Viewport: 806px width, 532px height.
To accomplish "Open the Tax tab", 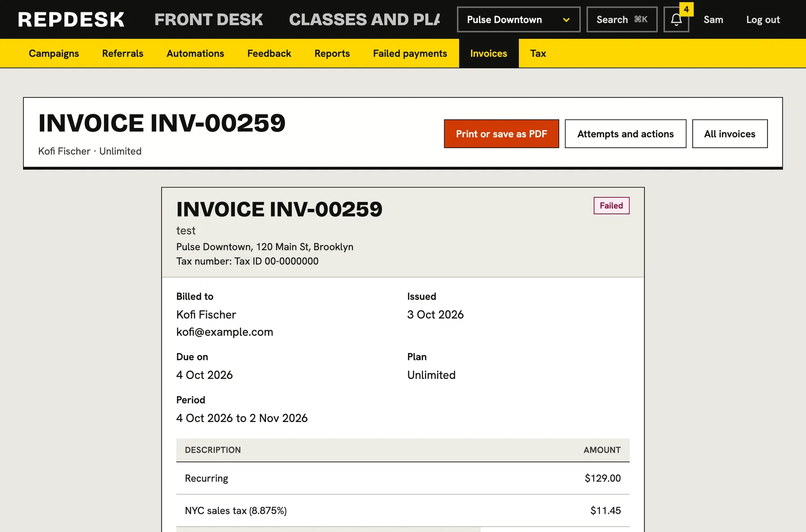I will (x=538, y=53).
